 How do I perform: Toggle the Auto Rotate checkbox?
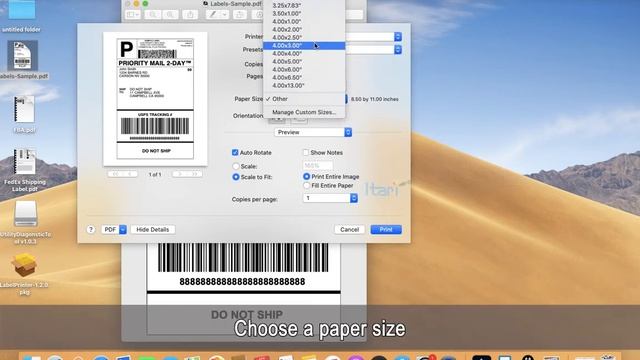[x=235, y=152]
